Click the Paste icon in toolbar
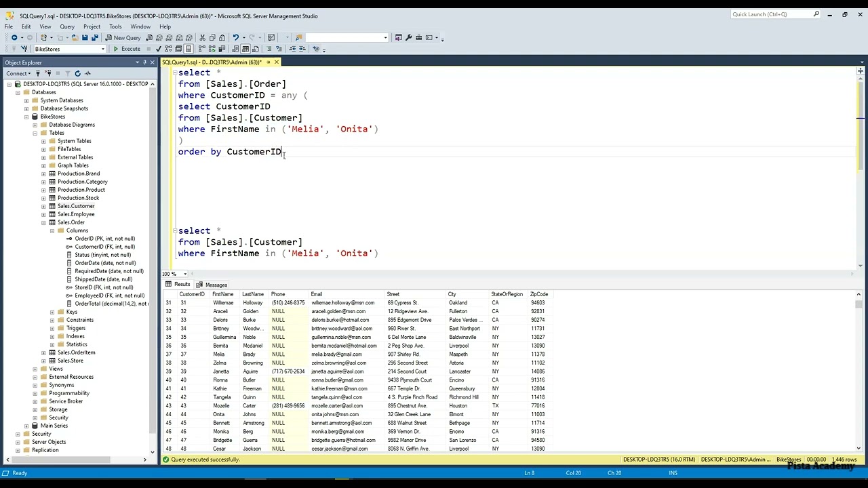 click(x=222, y=38)
